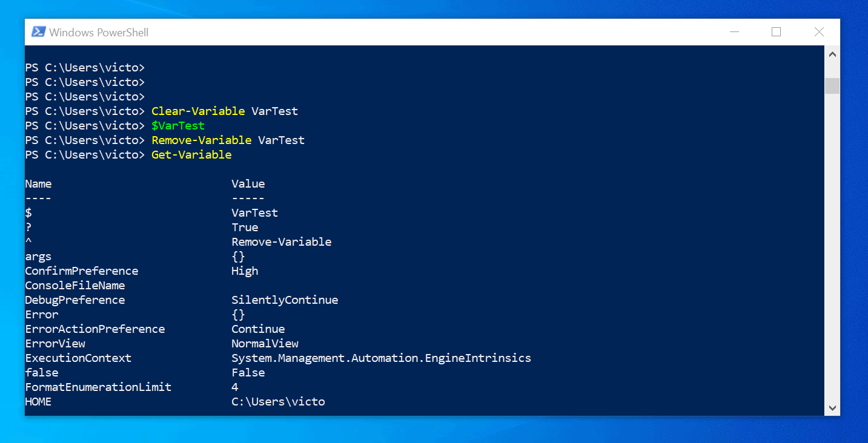Click the SilentlyContinue value text
The width and height of the screenshot is (868, 443).
(285, 300)
